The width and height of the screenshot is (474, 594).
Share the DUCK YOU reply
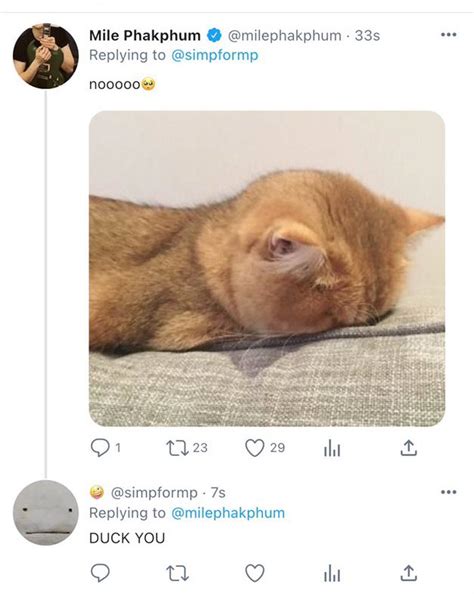[x=409, y=573]
